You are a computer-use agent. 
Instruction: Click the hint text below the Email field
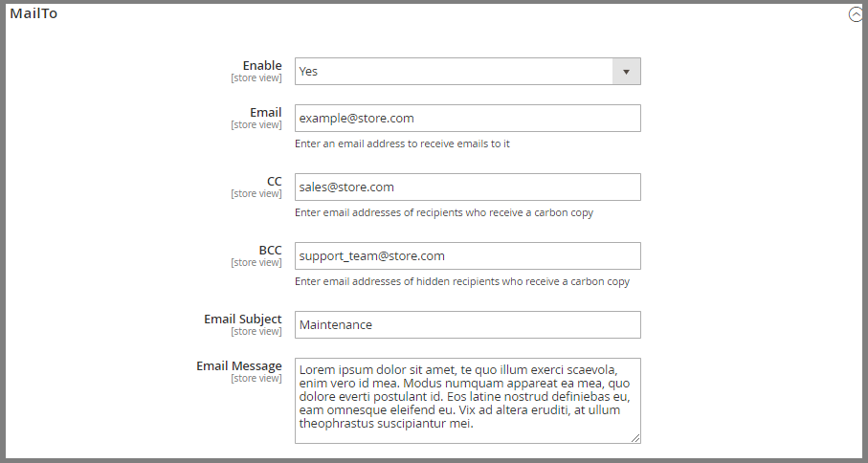pos(402,143)
